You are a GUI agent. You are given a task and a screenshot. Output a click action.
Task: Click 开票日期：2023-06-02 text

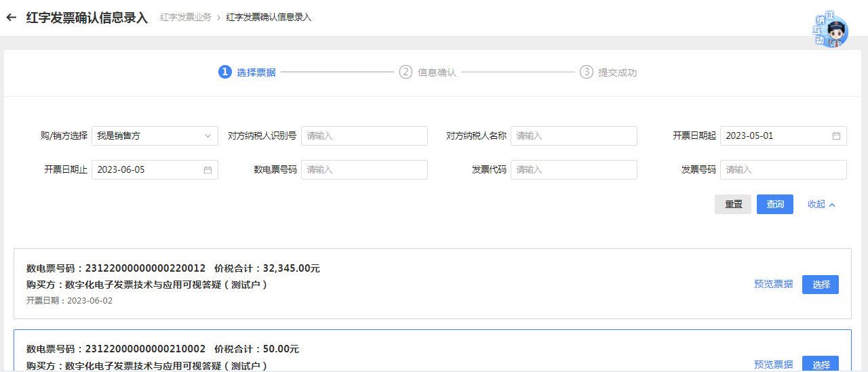point(69,301)
